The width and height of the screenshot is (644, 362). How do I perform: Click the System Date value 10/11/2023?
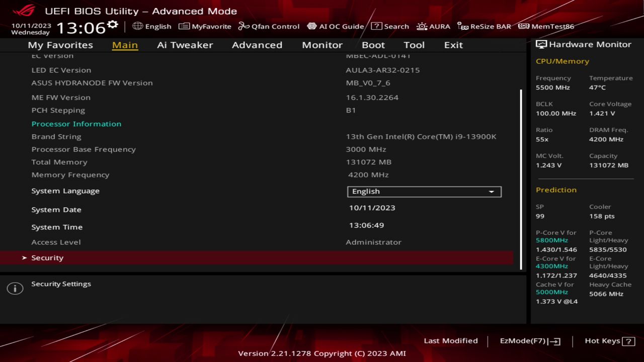(x=372, y=208)
